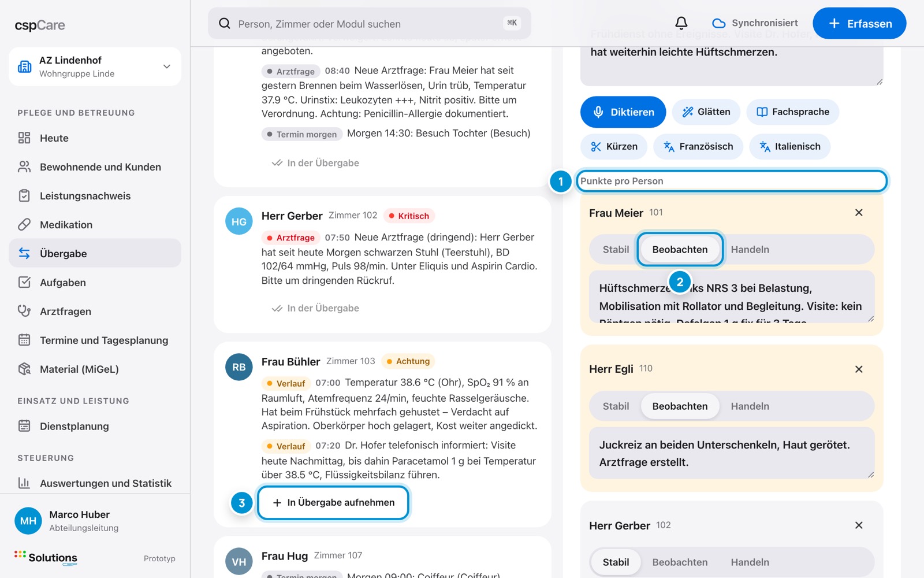This screenshot has height=578, width=924.
Task: Click In Übergabe aufnehmen for Frau Bühler
Action: 333,503
